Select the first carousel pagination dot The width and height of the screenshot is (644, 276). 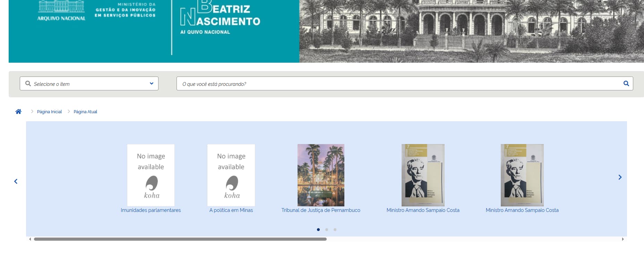pos(318,230)
